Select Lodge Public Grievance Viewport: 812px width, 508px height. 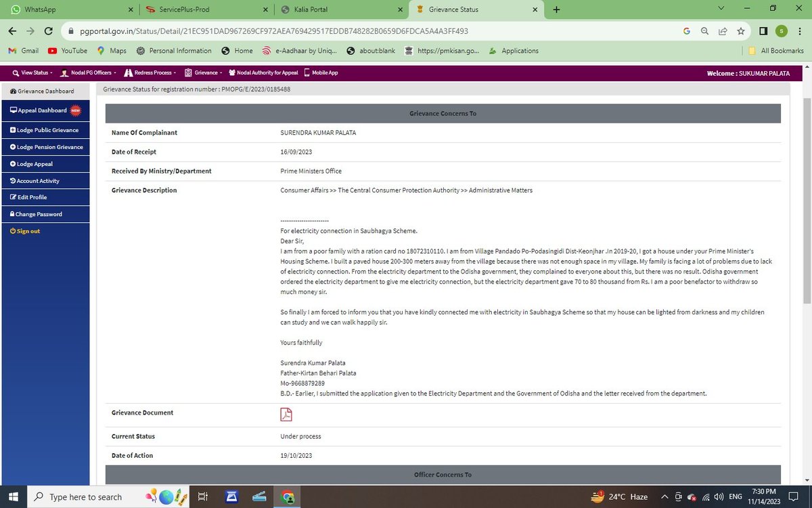click(x=45, y=130)
